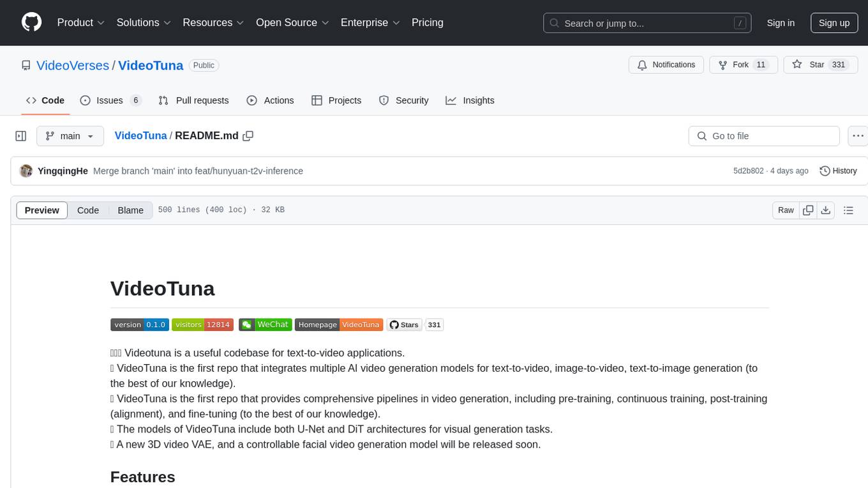Click the Features heading

click(x=142, y=477)
